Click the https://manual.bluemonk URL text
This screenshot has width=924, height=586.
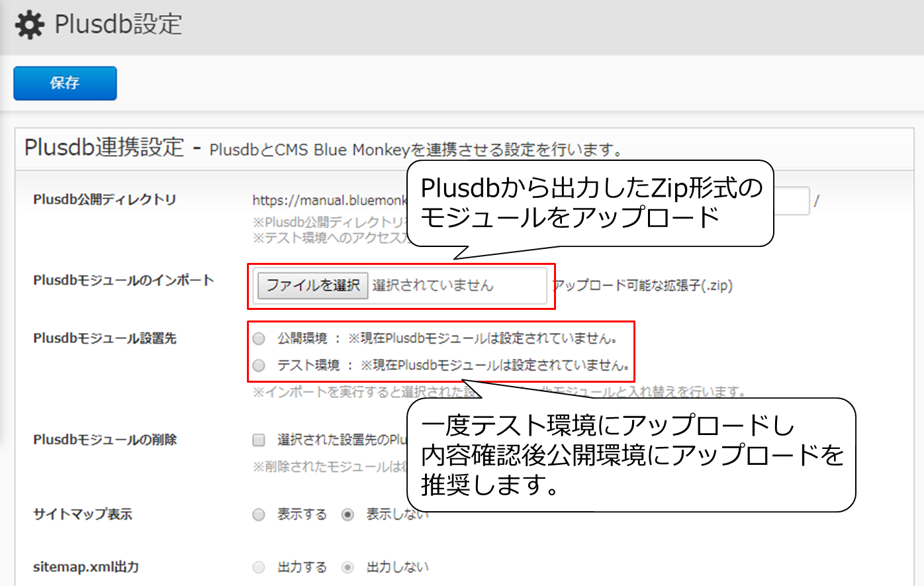point(329,200)
